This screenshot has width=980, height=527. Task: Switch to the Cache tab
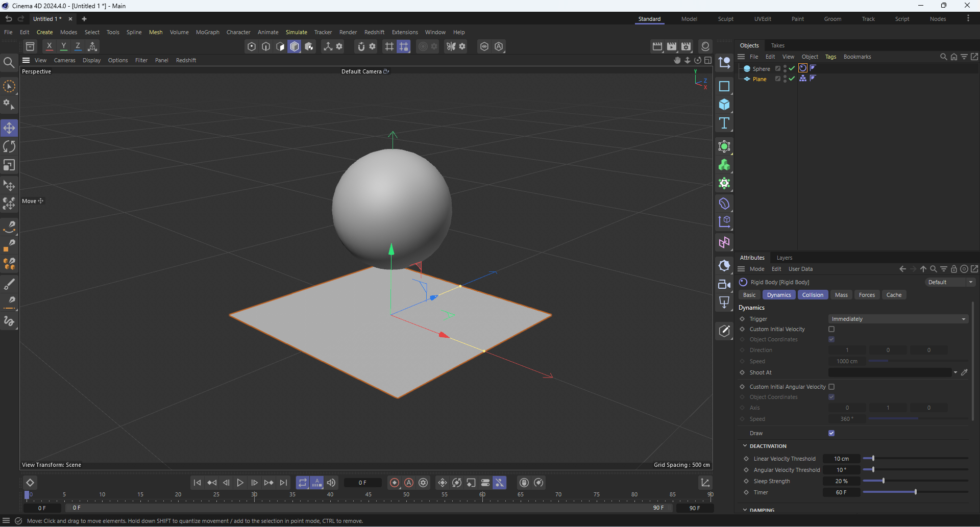[x=894, y=295]
